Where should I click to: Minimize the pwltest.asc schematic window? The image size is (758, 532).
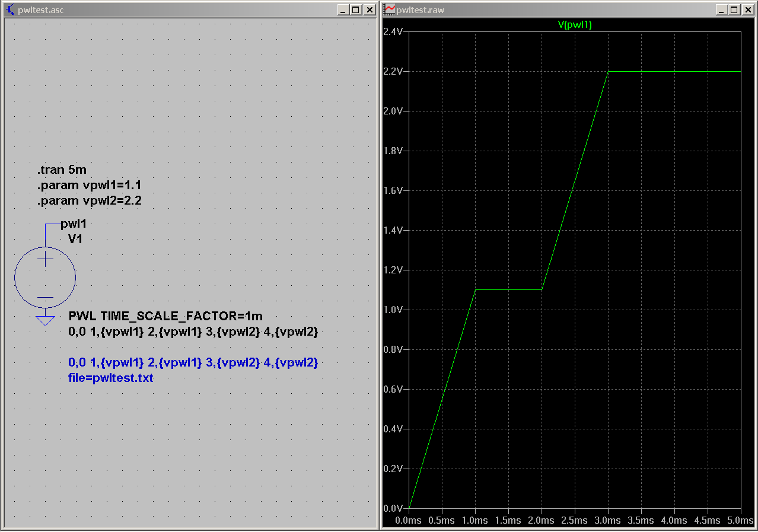[343, 9]
